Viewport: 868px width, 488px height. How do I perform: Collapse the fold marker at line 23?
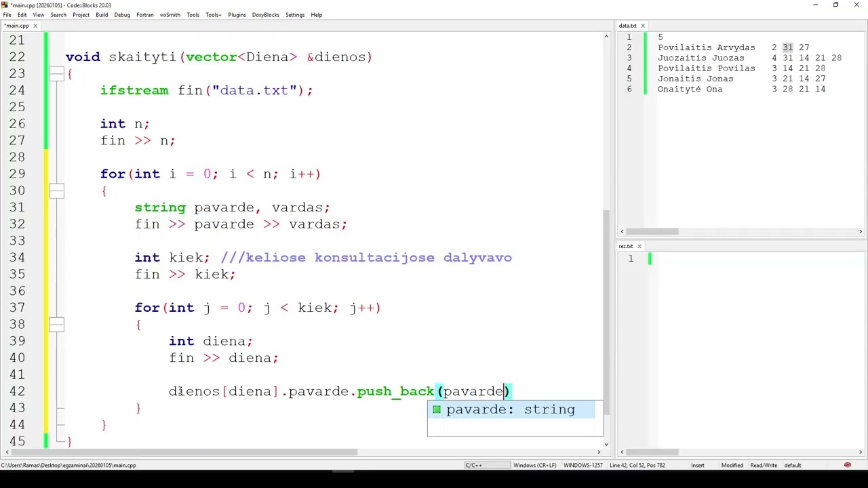[56, 73]
